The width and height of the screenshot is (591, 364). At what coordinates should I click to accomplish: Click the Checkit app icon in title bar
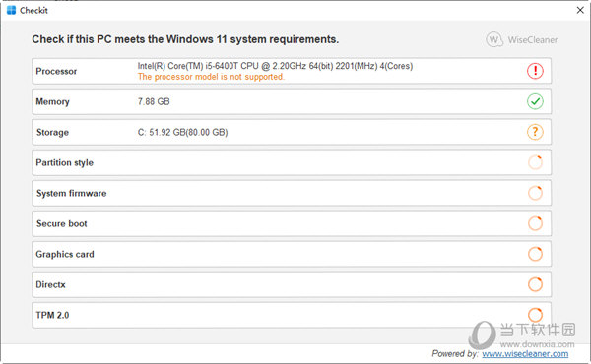pos(11,10)
